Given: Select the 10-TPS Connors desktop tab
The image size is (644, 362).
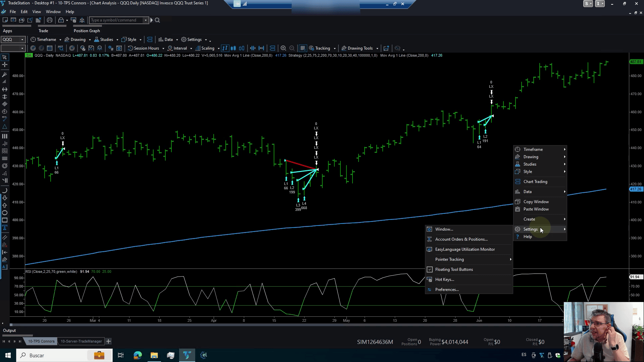Looking at the screenshot, I should point(41,341).
